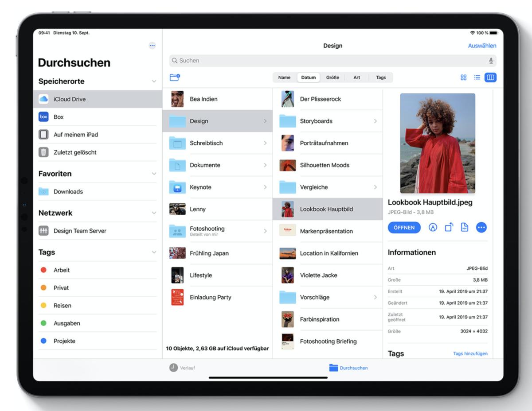Select the Lifestyle file
The width and height of the screenshot is (532, 411).
218,275
